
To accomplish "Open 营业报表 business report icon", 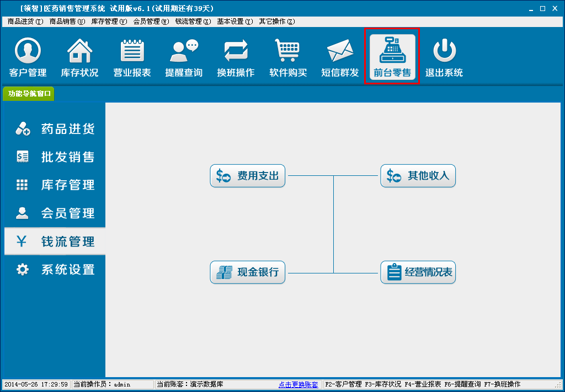I will tap(132, 57).
